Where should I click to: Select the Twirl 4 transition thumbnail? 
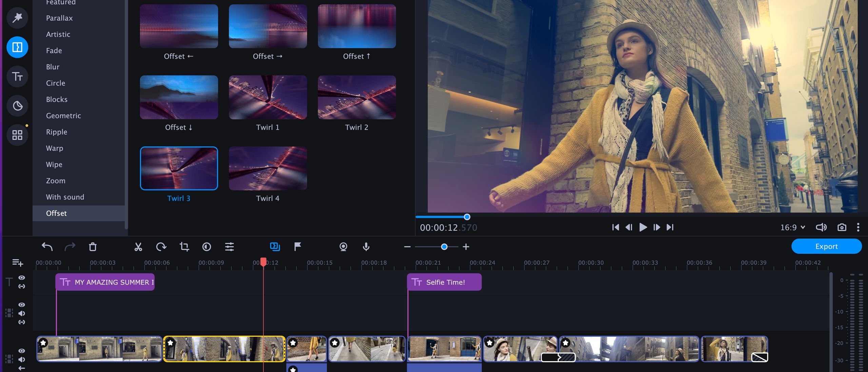tap(268, 168)
